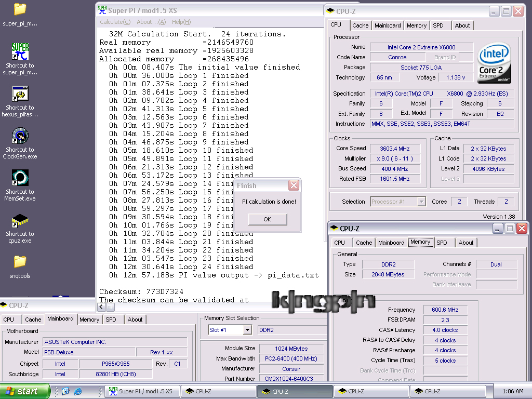Select Mainboard tab in Memory CPU-Z window

(x=391, y=243)
